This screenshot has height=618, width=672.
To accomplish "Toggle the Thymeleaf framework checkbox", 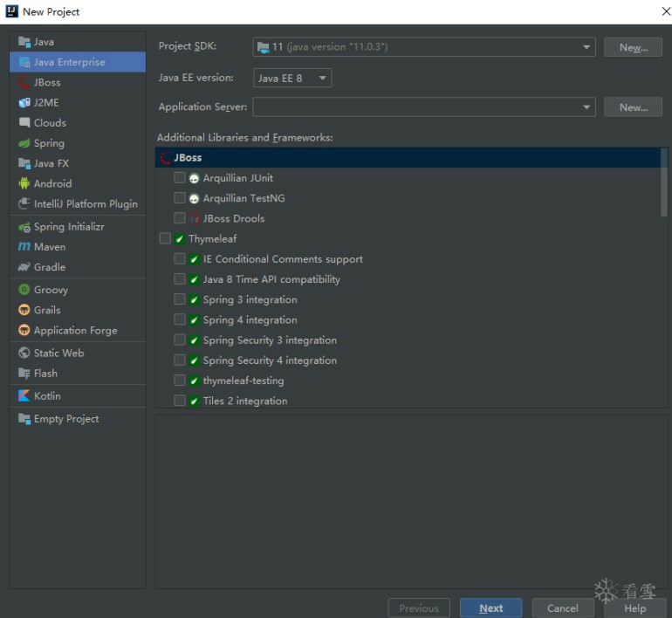I will (x=165, y=239).
